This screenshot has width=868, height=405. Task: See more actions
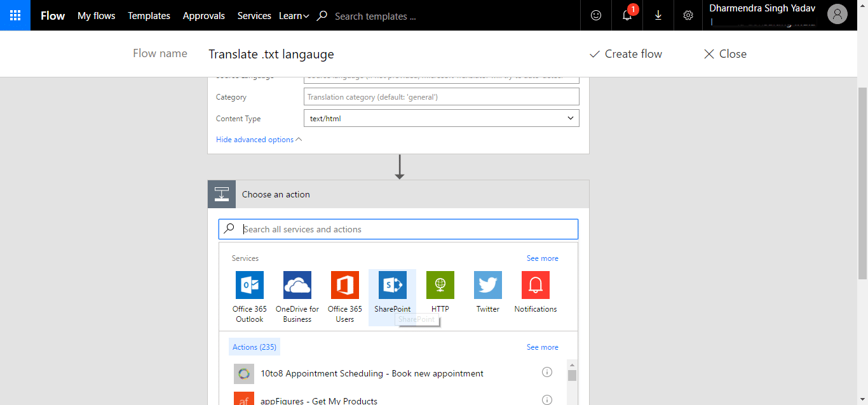click(543, 347)
